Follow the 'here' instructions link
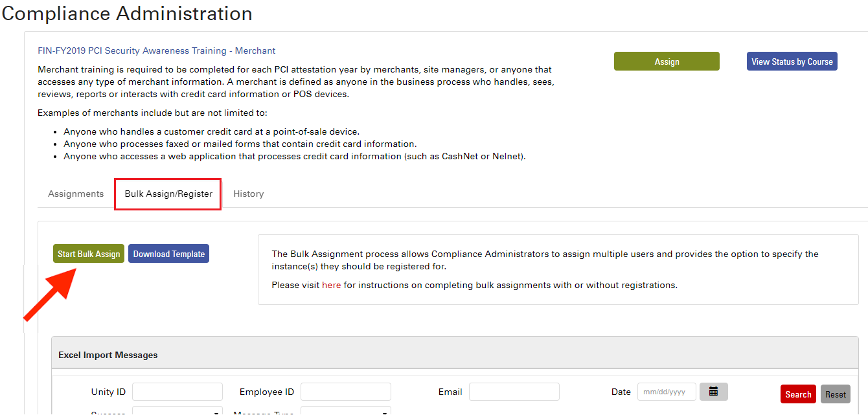 pyautogui.click(x=331, y=285)
